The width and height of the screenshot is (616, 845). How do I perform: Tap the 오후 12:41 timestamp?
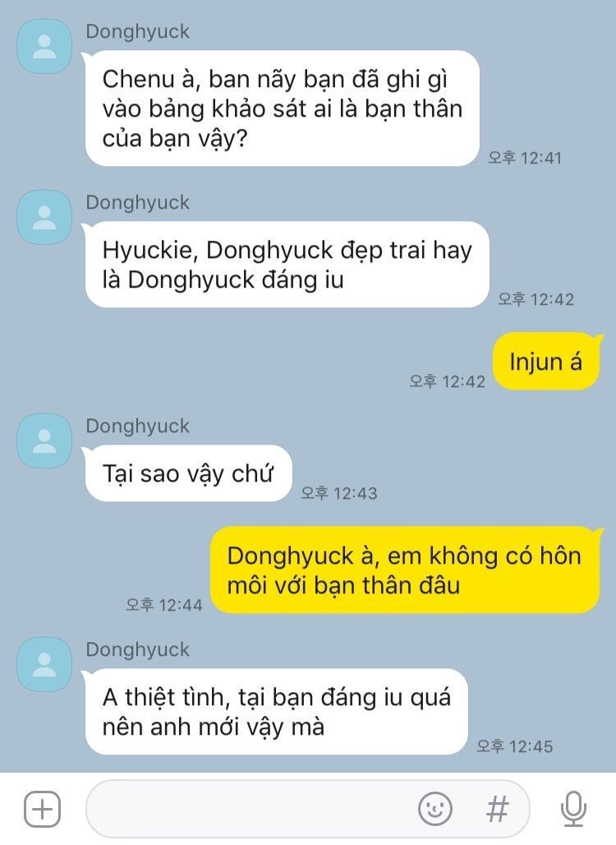(525, 158)
